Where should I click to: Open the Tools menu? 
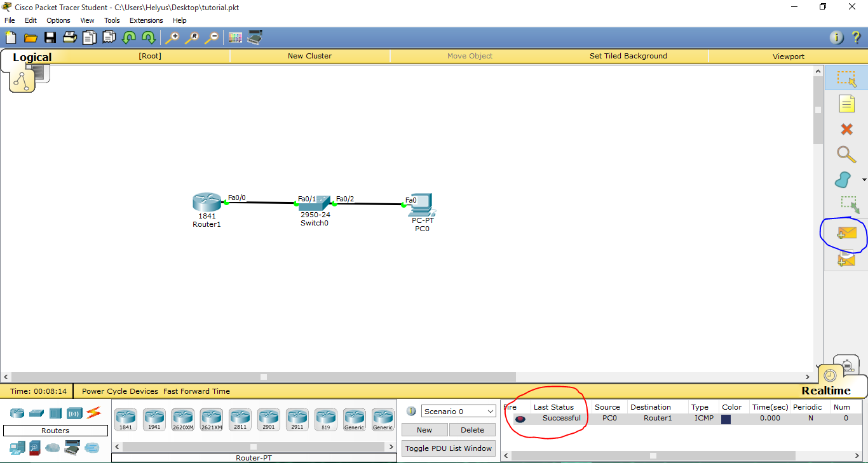click(x=112, y=20)
